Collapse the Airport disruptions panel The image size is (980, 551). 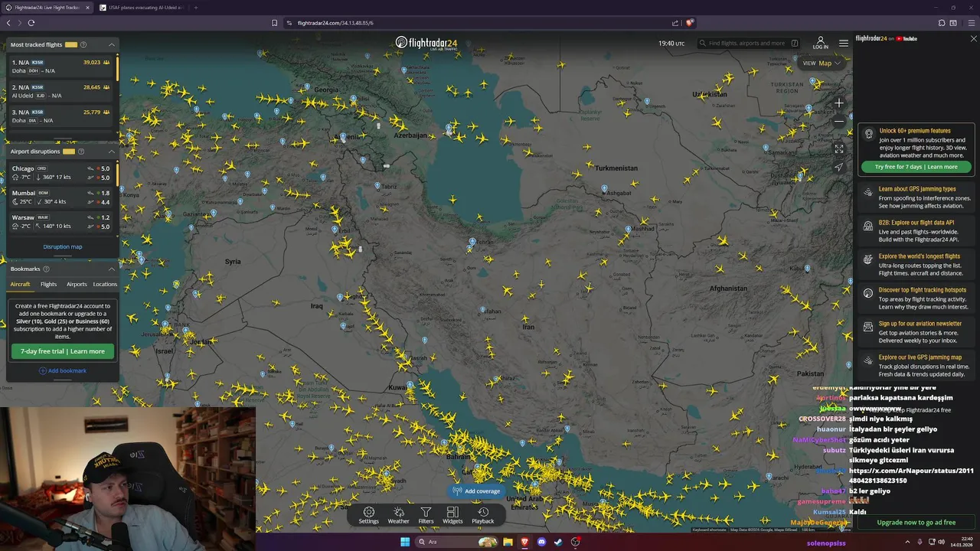point(112,152)
